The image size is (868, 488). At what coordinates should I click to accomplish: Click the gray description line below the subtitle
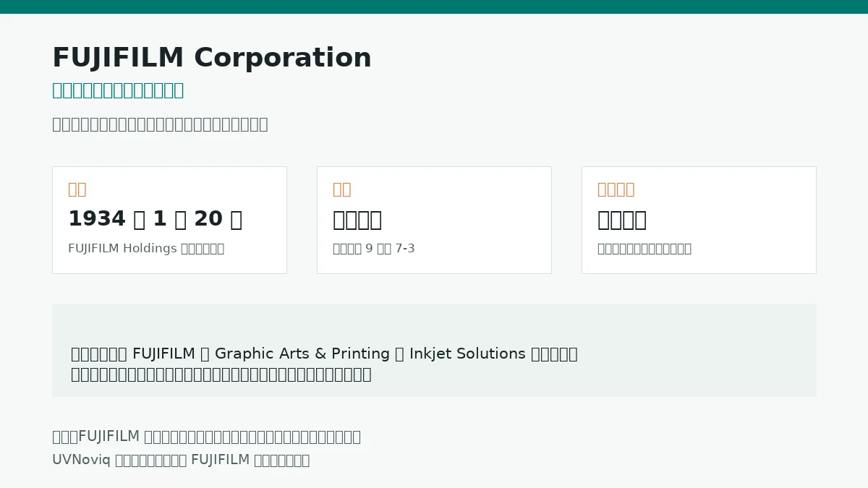click(160, 124)
